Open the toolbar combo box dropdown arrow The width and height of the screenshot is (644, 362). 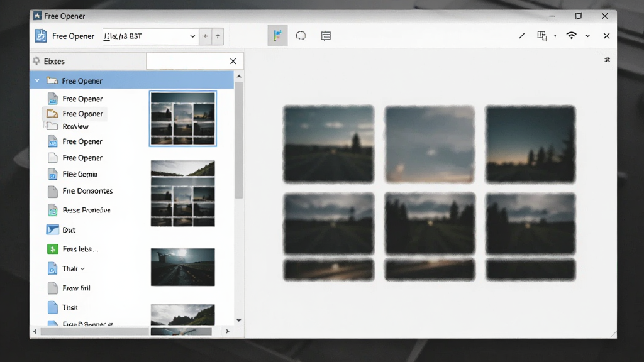click(x=192, y=36)
